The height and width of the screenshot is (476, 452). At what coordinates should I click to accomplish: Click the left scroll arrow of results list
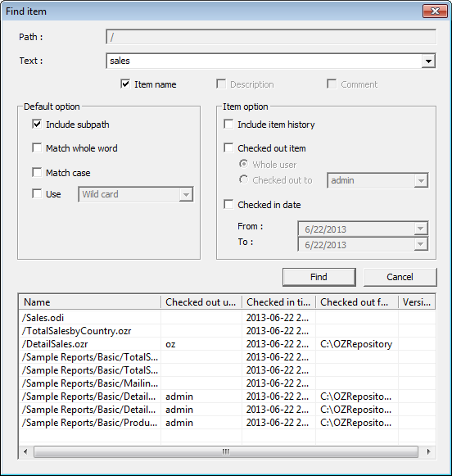25,451
